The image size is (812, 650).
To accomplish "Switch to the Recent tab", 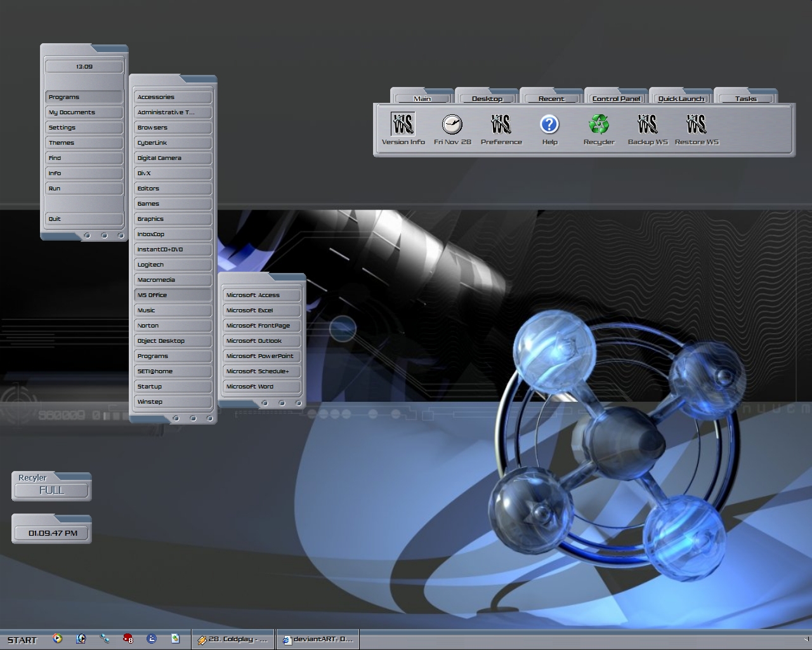I will (551, 98).
